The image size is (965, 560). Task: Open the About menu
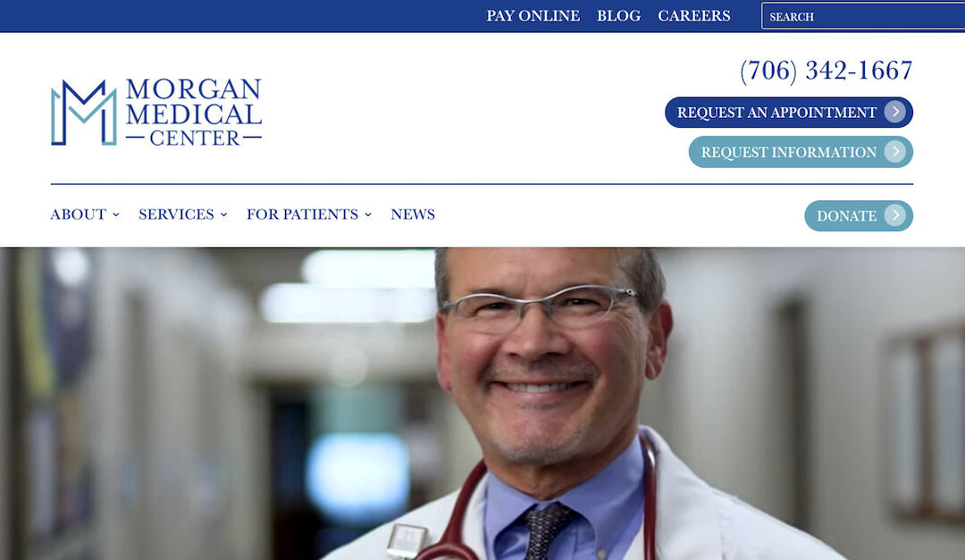click(x=78, y=214)
